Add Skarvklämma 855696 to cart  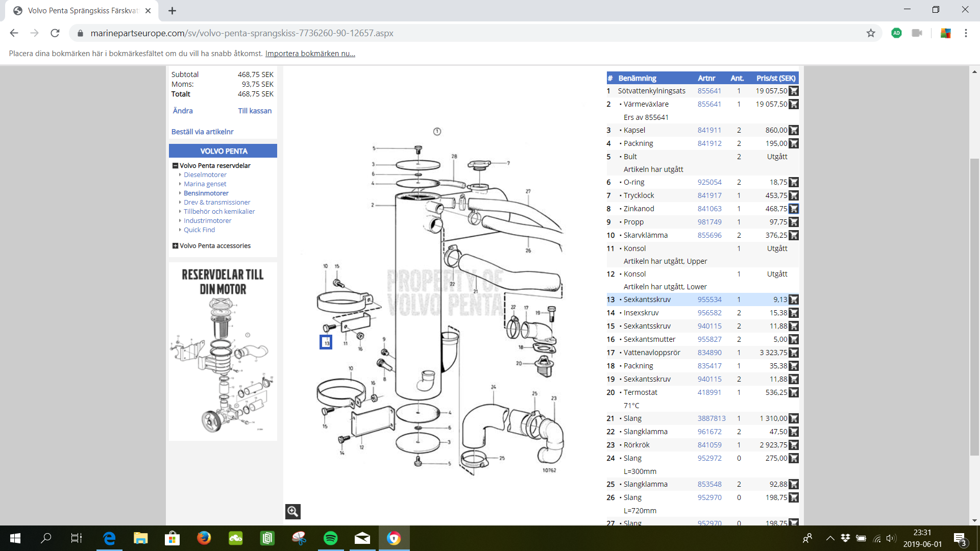coord(794,235)
